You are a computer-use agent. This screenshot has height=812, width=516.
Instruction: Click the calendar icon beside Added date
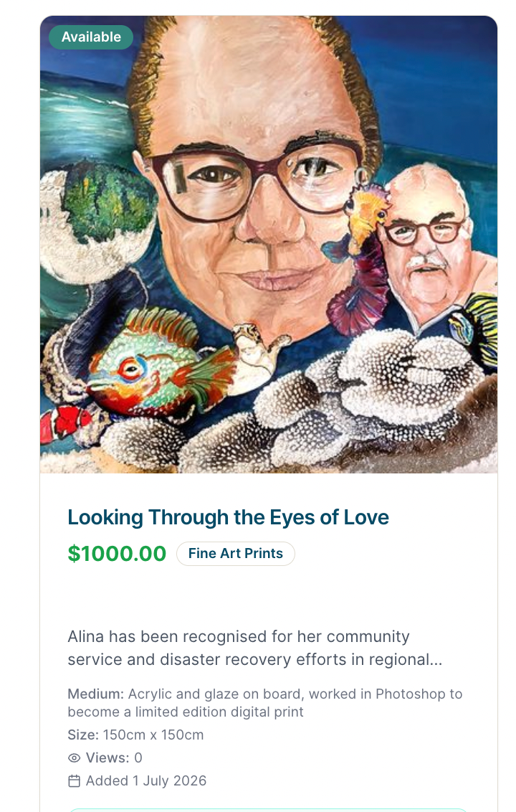(74, 781)
